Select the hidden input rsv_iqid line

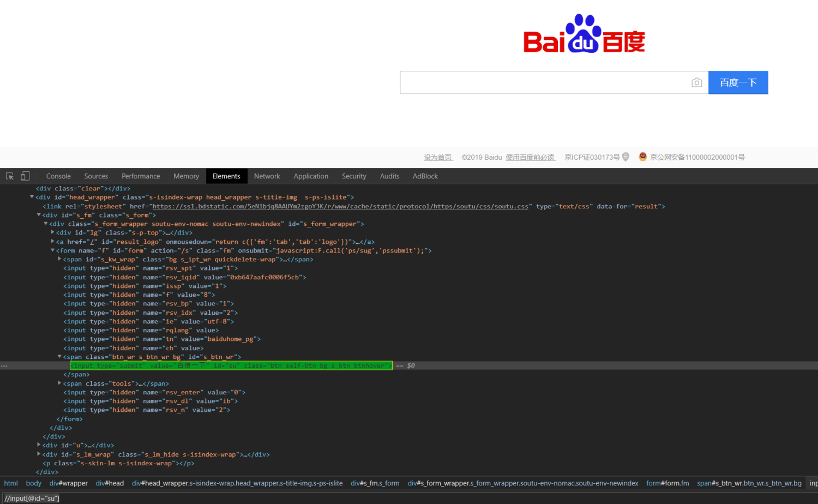tap(185, 277)
